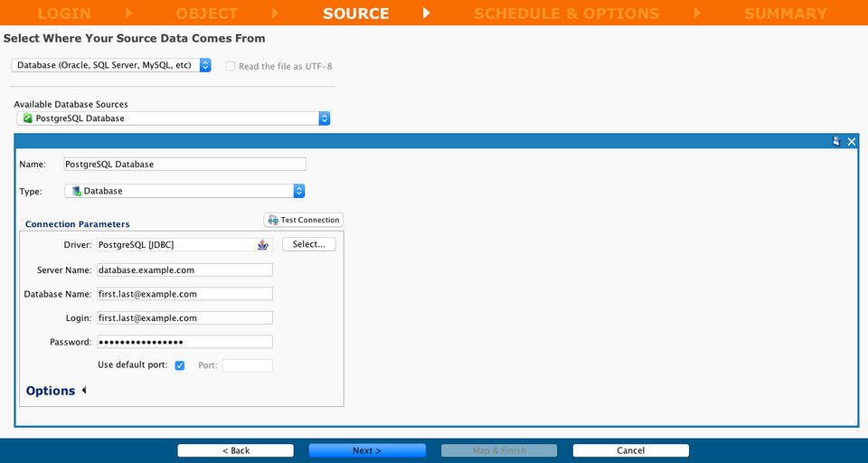Click the Password input field
This screenshot has width=868, height=463.
point(184,342)
